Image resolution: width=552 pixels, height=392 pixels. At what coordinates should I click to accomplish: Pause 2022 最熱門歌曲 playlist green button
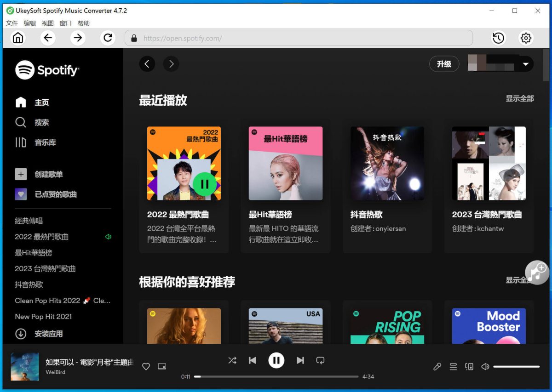[205, 184]
